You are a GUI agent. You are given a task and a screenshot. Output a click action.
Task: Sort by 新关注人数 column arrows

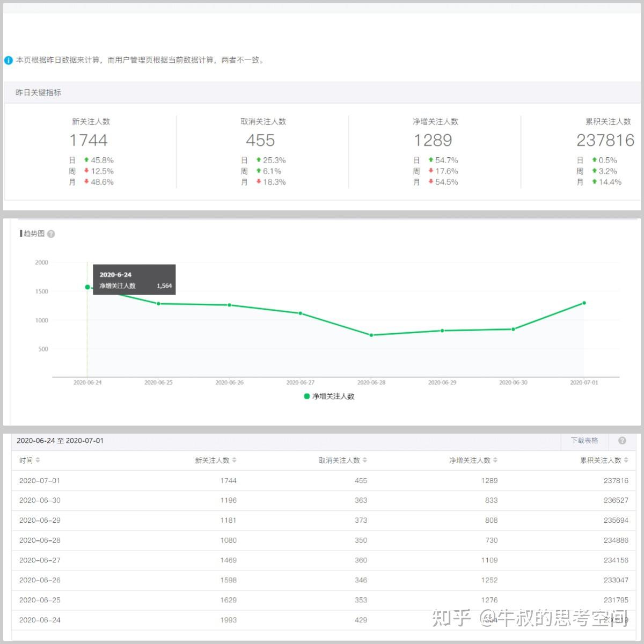(234, 460)
